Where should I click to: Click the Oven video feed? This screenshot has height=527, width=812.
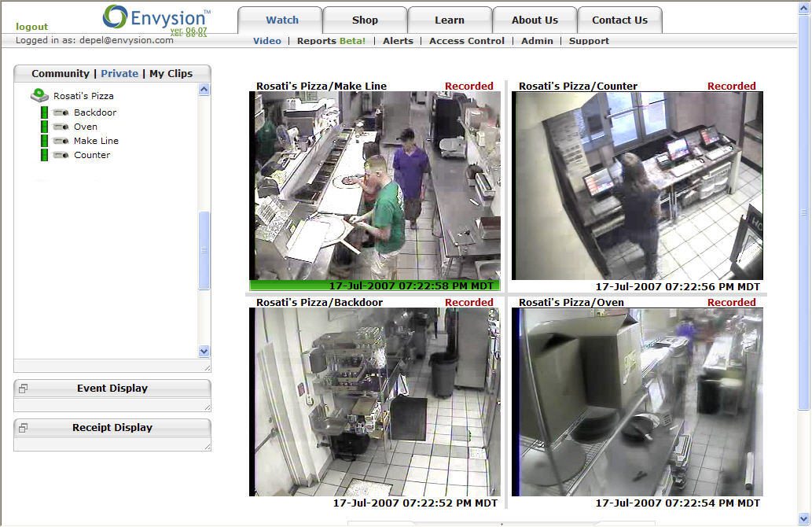coord(637,402)
